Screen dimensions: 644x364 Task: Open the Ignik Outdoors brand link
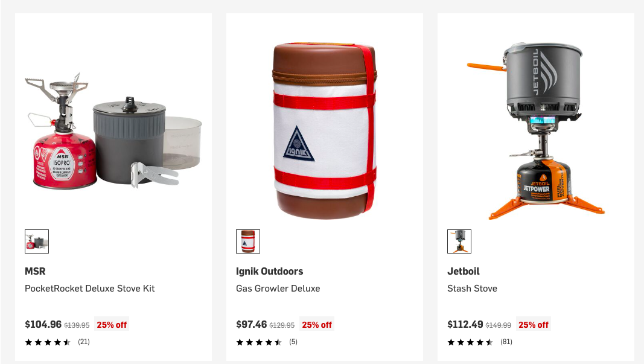[x=269, y=271]
